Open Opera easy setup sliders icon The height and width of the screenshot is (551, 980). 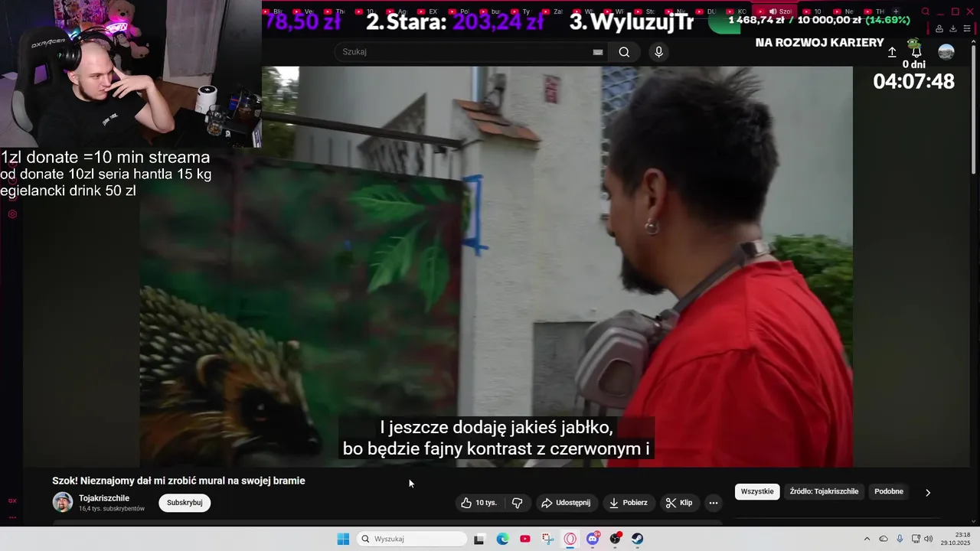click(967, 29)
